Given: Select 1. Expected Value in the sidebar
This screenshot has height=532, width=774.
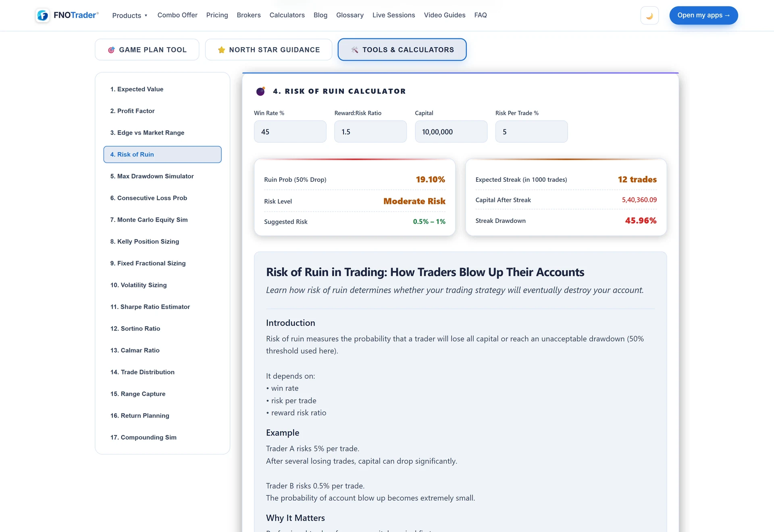Looking at the screenshot, I should [x=162, y=89].
